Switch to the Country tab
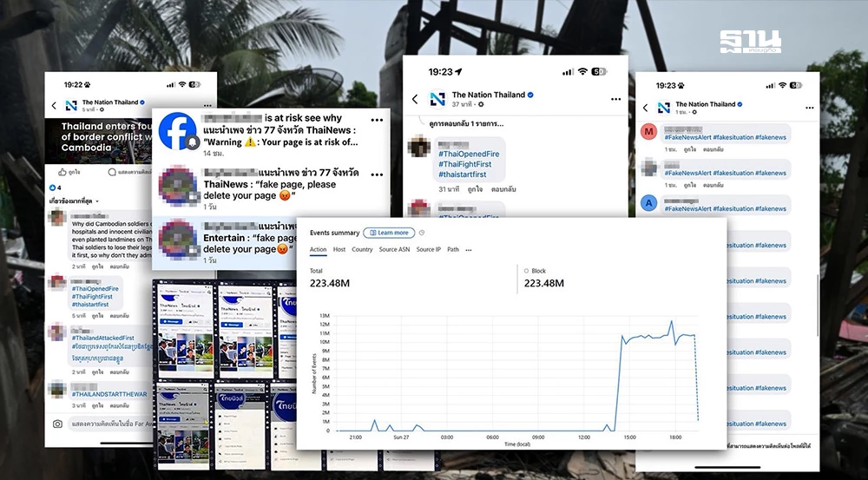Screen dimensions: 868x480 click(x=362, y=250)
